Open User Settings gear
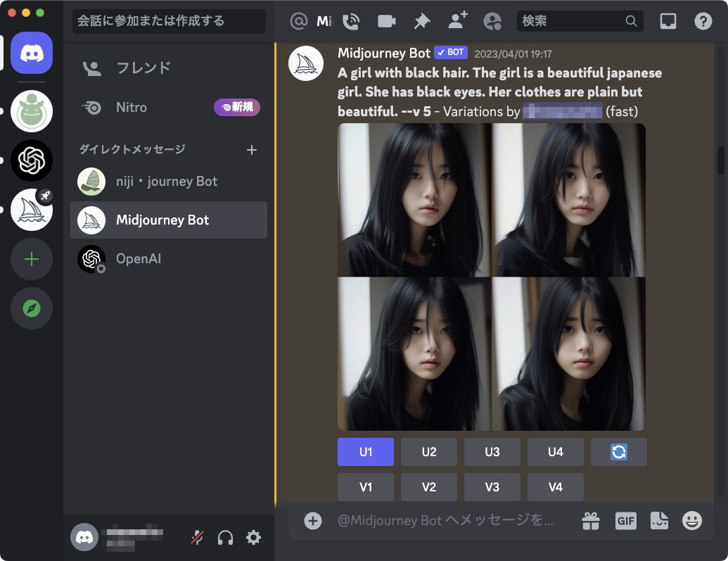The image size is (728, 561). tap(253, 537)
